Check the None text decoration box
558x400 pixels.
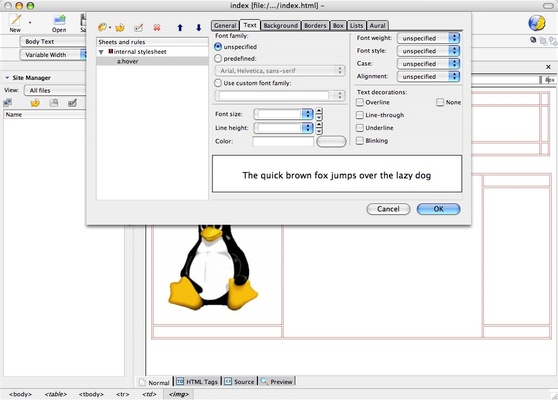pos(440,102)
